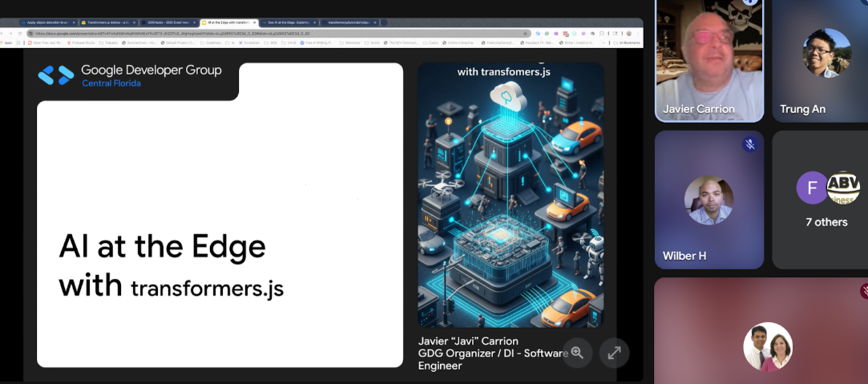Viewport: 868px width, 384px height.
Task: Click the F participant avatar
Action: click(812, 188)
